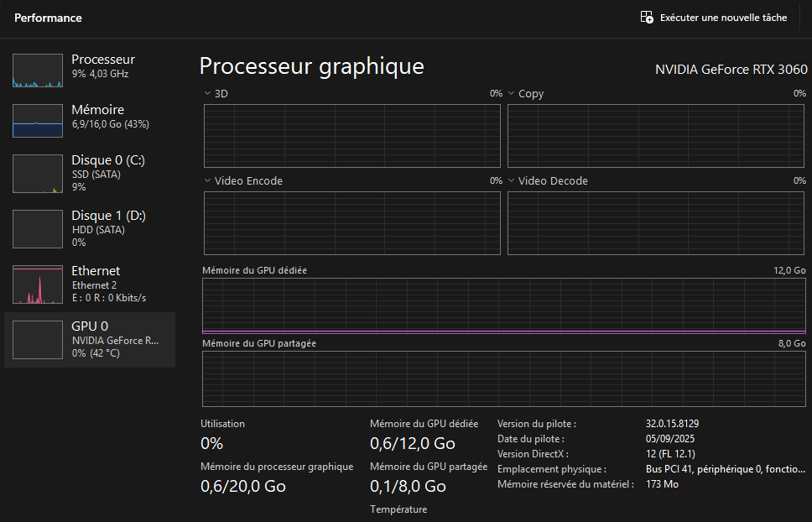The width and height of the screenshot is (812, 522).
Task: Expand the 3D graph dropdown chevron
Action: (208, 94)
